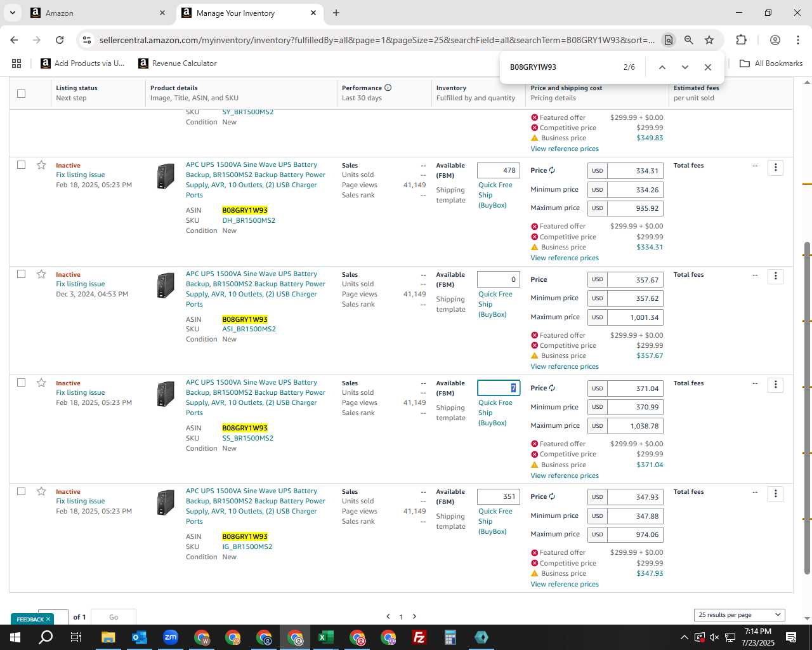The width and height of the screenshot is (812, 650).
Task: Star the DH_BR1500MS2 listing
Action: (x=41, y=165)
